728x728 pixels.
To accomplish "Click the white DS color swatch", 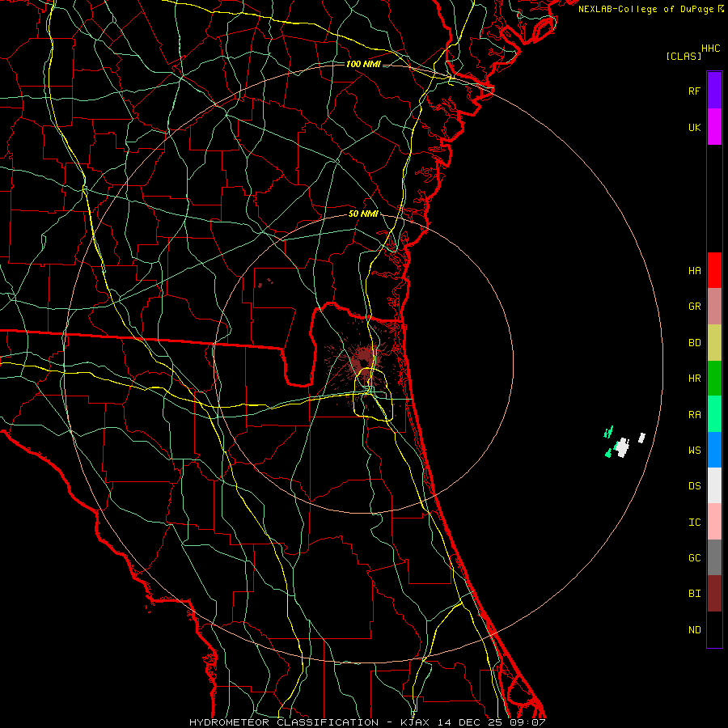I will coord(714,485).
